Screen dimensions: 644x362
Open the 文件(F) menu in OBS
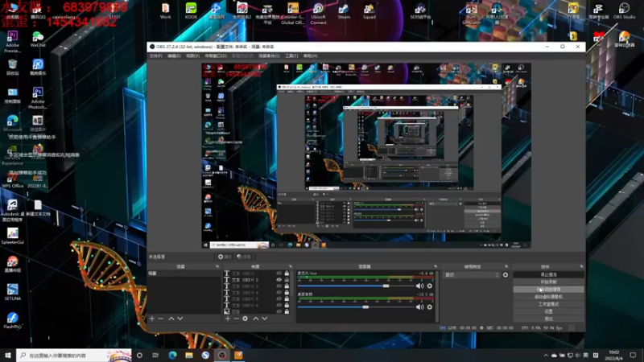click(x=155, y=56)
